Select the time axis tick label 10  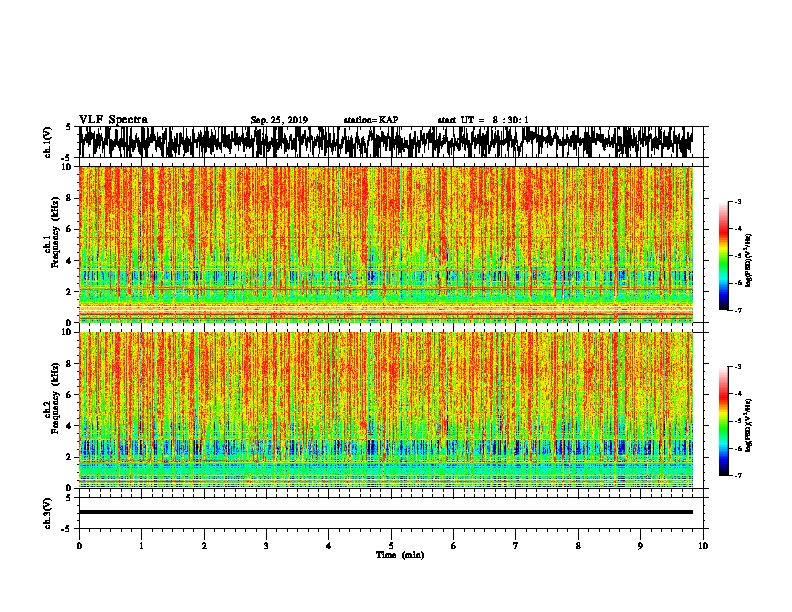click(703, 546)
